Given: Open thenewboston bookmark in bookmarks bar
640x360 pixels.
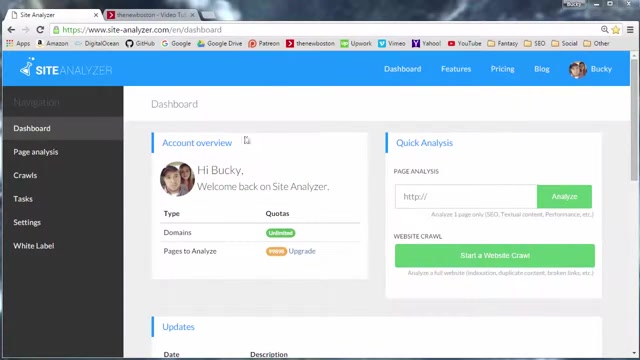Looking at the screenshot, I should (x=310, y=43).
